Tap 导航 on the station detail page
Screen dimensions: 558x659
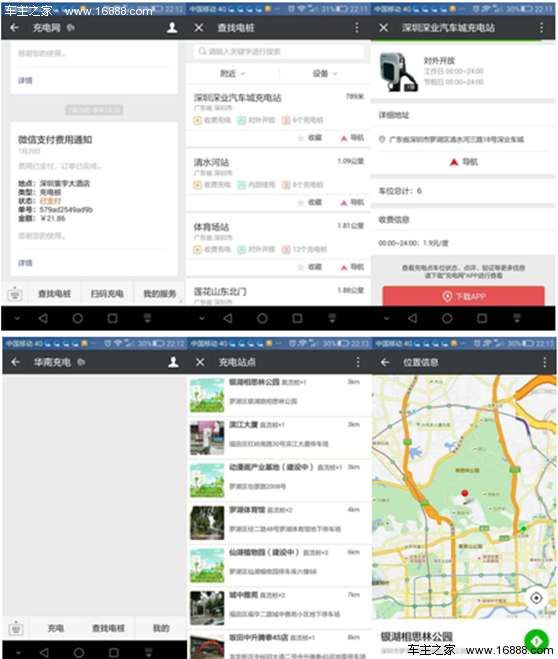coord(464,162)
